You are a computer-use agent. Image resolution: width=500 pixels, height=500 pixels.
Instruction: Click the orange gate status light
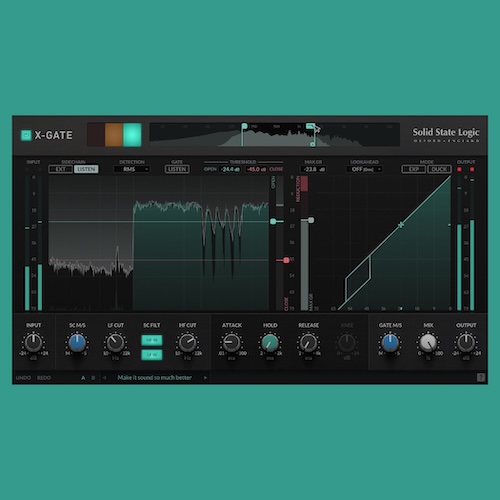114,135
